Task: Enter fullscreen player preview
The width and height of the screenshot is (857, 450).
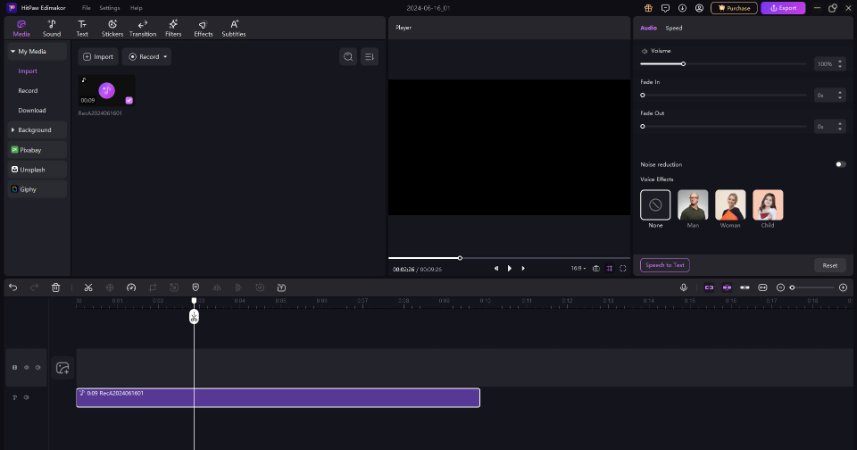Action: [623, 268]
